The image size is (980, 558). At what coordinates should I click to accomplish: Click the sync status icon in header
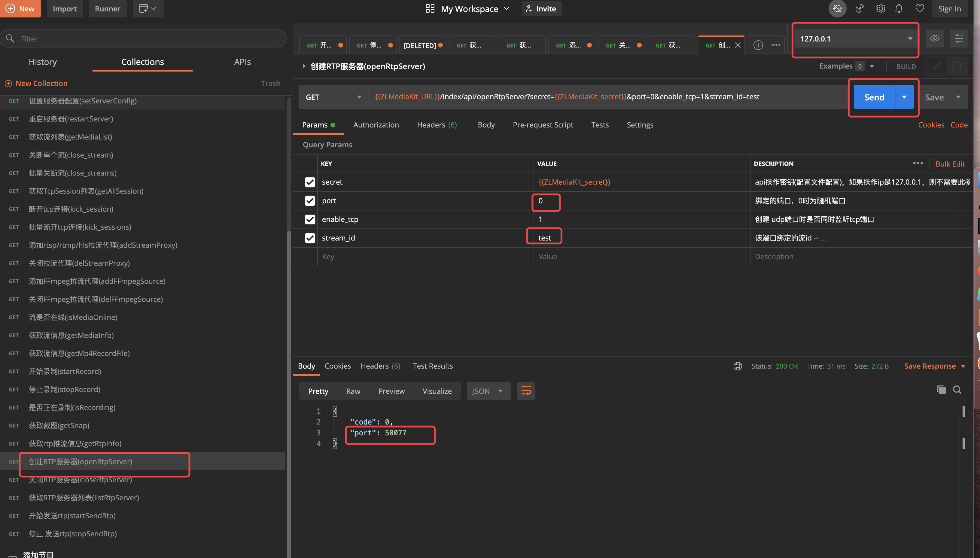837,9
